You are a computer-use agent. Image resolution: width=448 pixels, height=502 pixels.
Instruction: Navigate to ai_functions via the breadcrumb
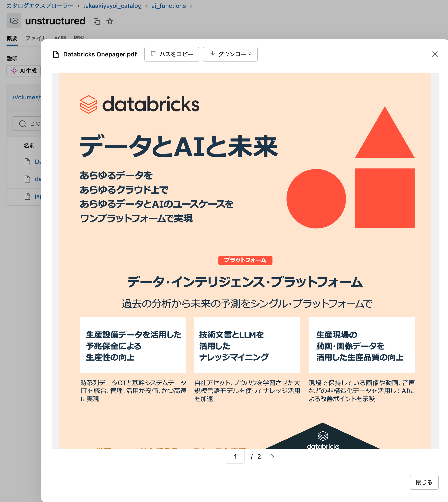(x=168, y=6)
